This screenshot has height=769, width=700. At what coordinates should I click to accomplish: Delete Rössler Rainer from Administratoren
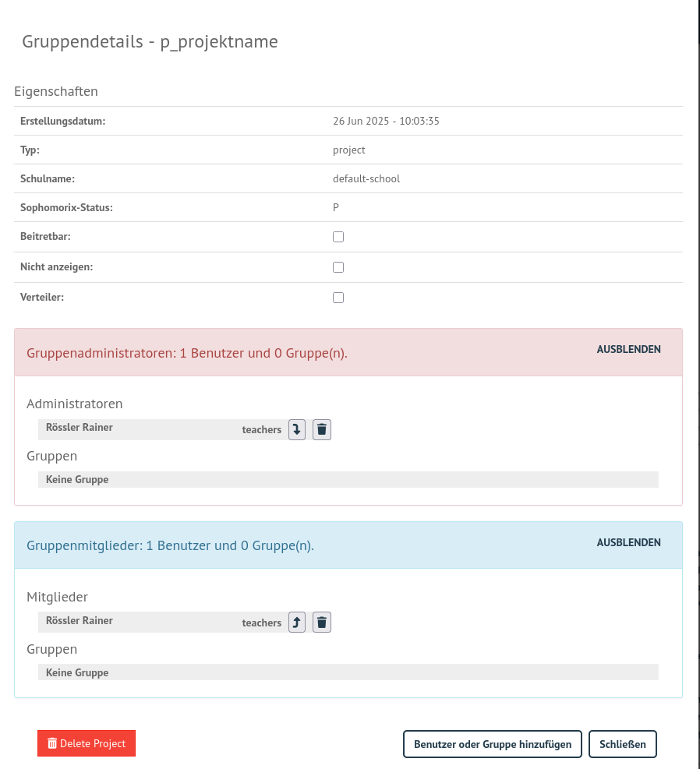pos(322,429)
